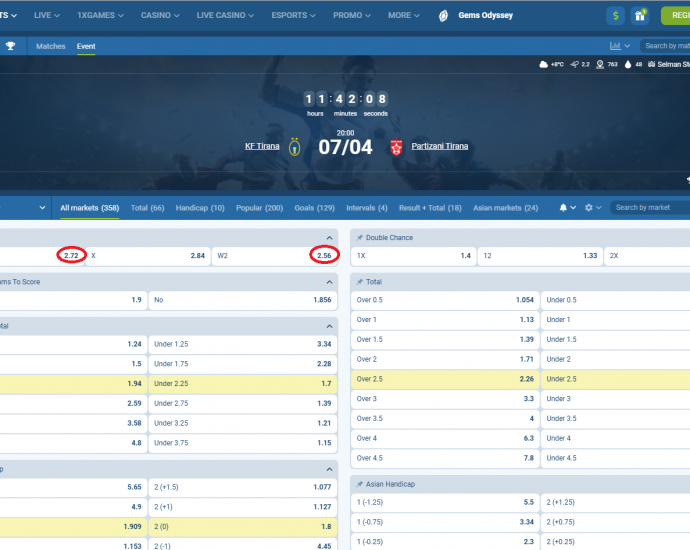Pin the Double Chance market
Screen dimensions: 690x550
click(x=360, y=238)
